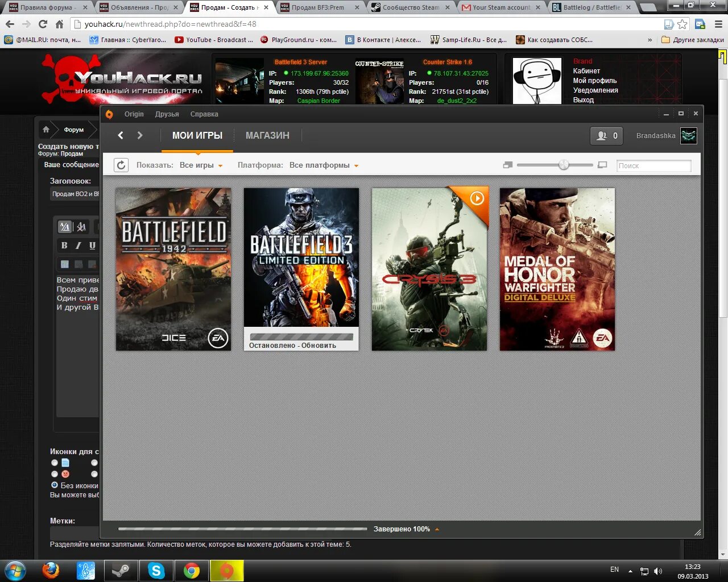
Task: Click Chrome's back navigation arrow
Action: coord(10,24)
